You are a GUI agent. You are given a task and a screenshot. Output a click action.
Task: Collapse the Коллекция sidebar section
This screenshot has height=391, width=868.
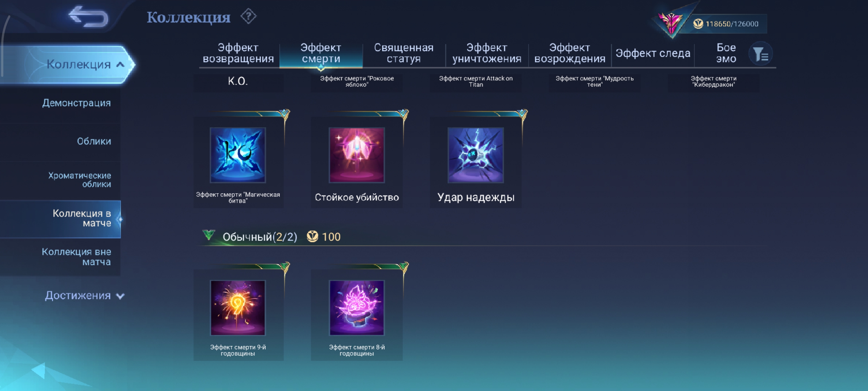(120, 64)
